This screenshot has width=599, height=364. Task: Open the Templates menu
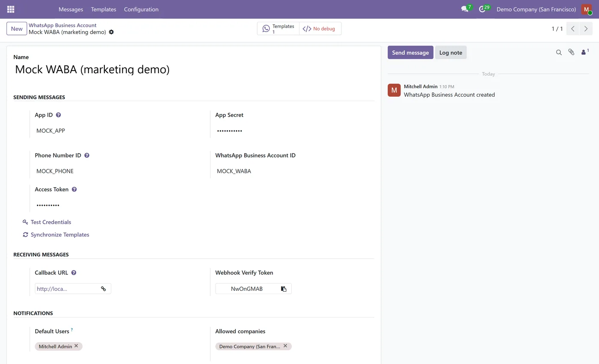104,9
